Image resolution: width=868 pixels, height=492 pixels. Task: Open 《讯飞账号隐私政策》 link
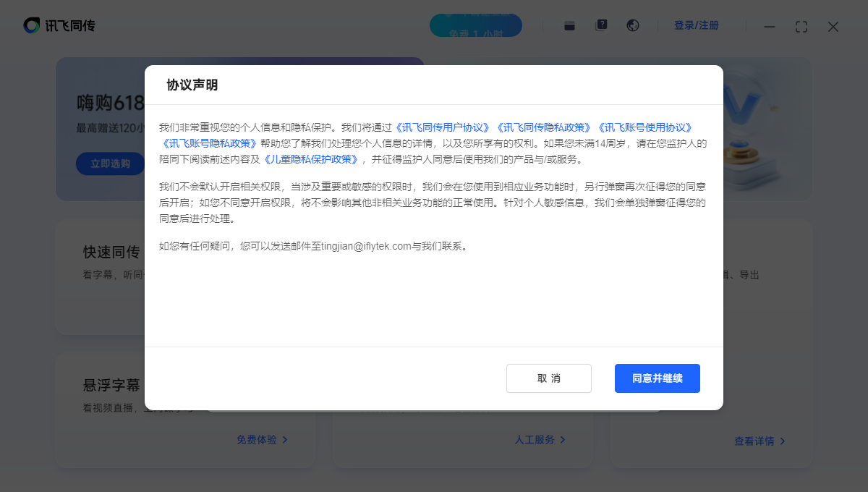[209, 143]
